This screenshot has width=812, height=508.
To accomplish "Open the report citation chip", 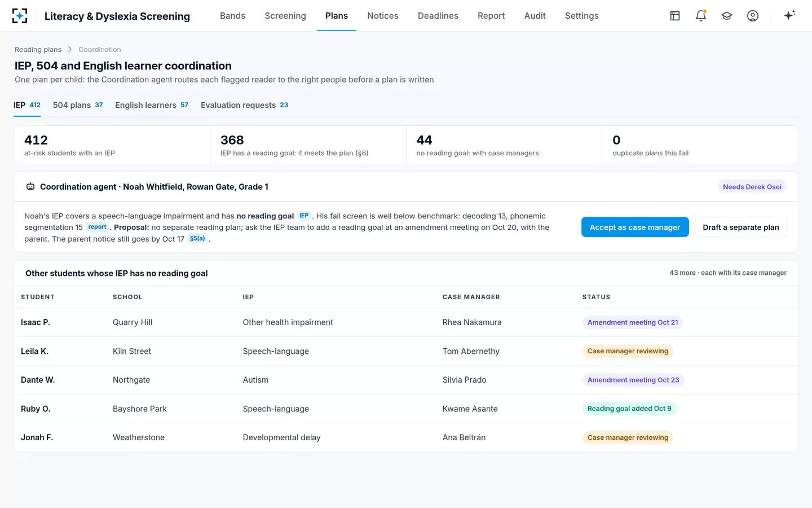I will point(97,227).
